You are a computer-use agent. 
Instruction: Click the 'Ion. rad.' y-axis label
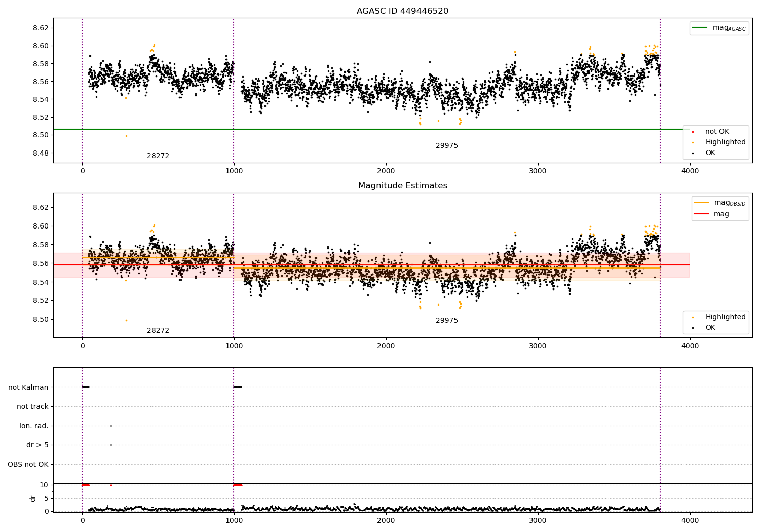(x=34, y=426)
